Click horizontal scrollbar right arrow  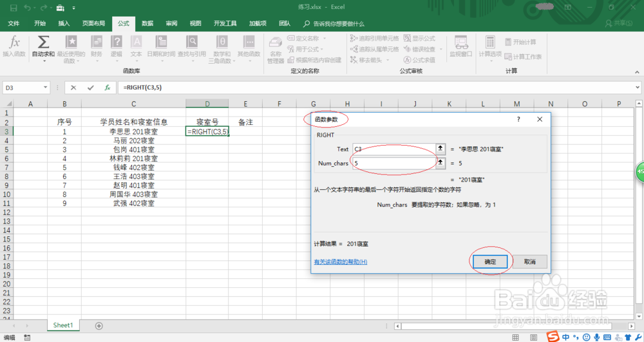coord(631,326)
